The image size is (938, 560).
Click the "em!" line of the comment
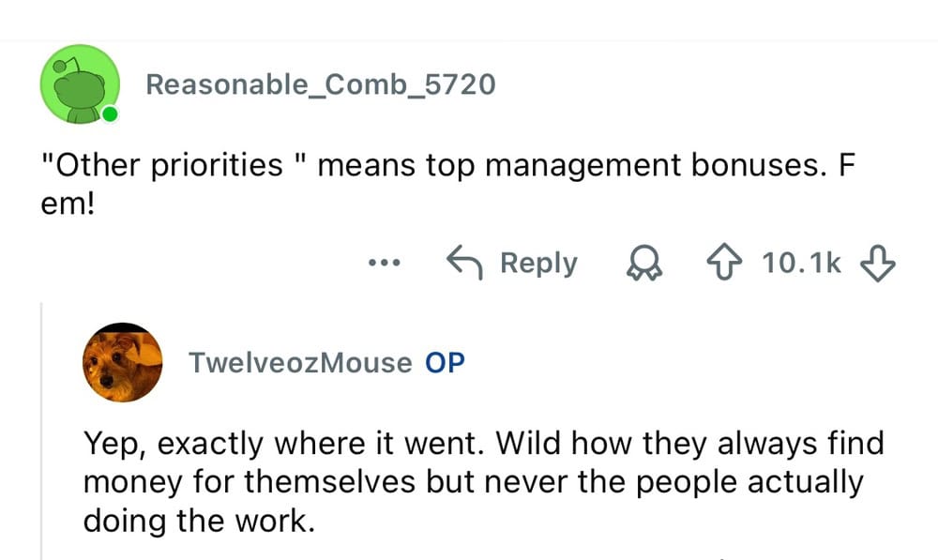point(68,204)
